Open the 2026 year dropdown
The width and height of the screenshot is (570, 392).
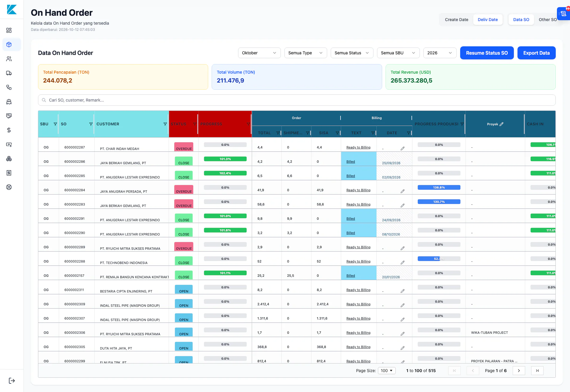(440, 53)
